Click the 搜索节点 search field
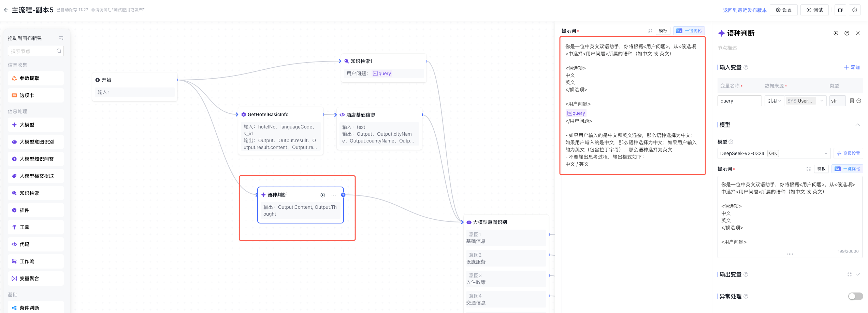Image resolution: width=868 pixels, height=313 pixels. [33, 51]
